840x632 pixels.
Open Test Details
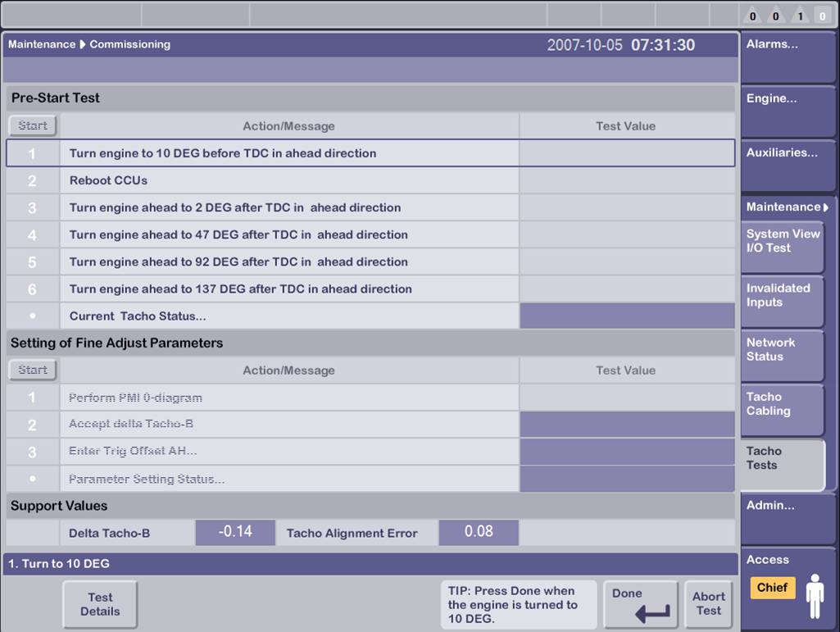point(100,605)
